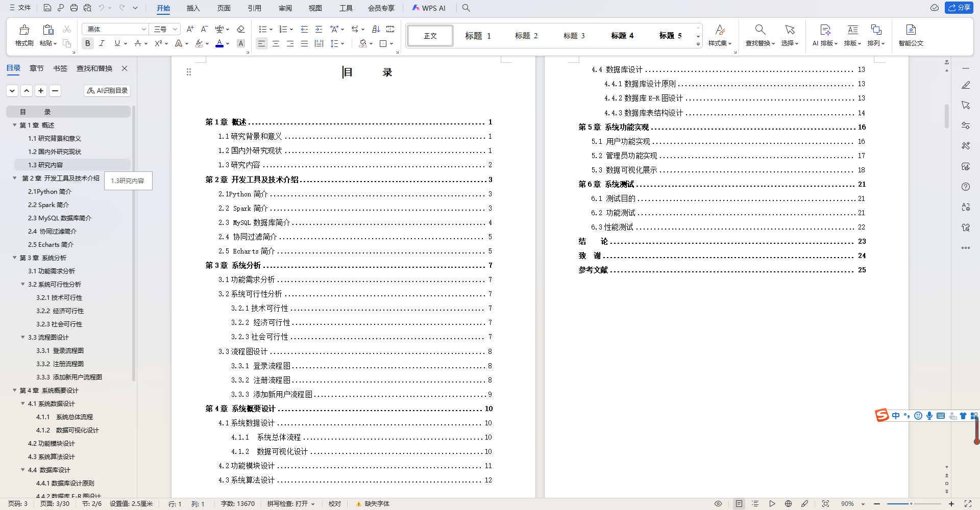Image resolution: width=980 pixels, height=510 pixels.
Task: Click the Print Preview icon
Action: click(87, 8)
